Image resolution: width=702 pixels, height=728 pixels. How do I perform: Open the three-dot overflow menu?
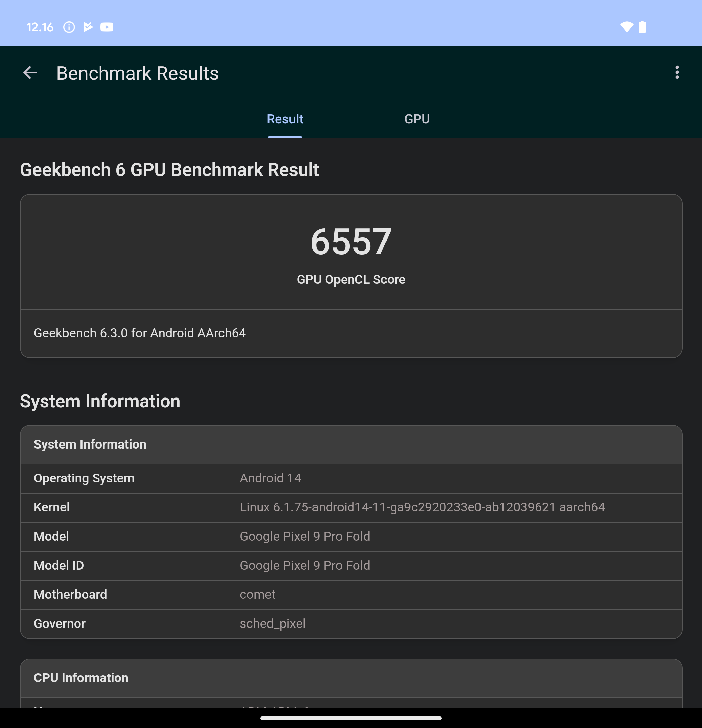click(677, 72)
